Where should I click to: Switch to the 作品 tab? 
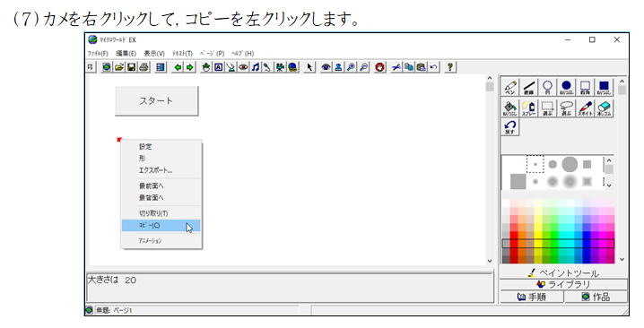tap(596, 297)
